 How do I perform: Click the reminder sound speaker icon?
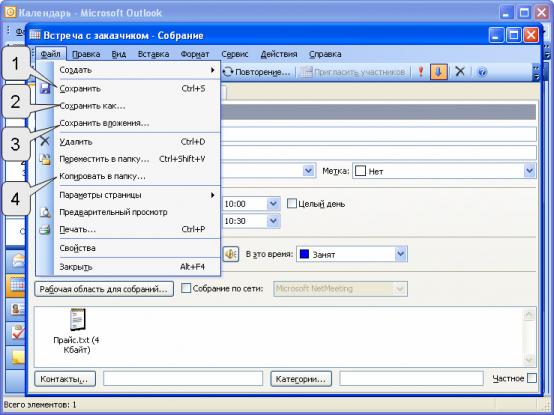(231, 254)
